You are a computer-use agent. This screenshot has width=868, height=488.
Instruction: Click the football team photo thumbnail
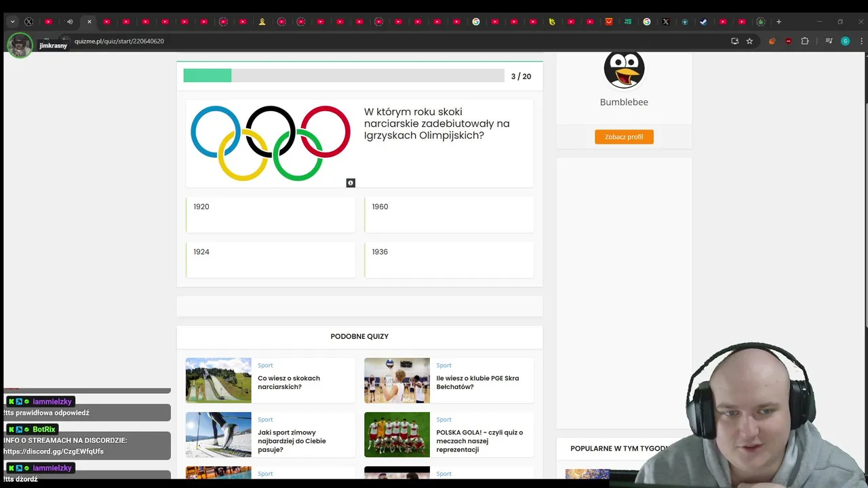pyautogui.click(x=397, y=434)
